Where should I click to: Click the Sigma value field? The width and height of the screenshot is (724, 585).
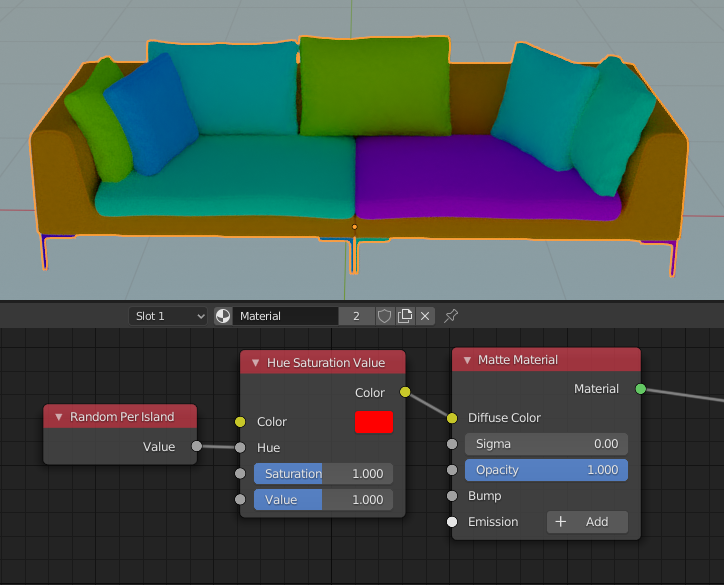click(546, 444)
